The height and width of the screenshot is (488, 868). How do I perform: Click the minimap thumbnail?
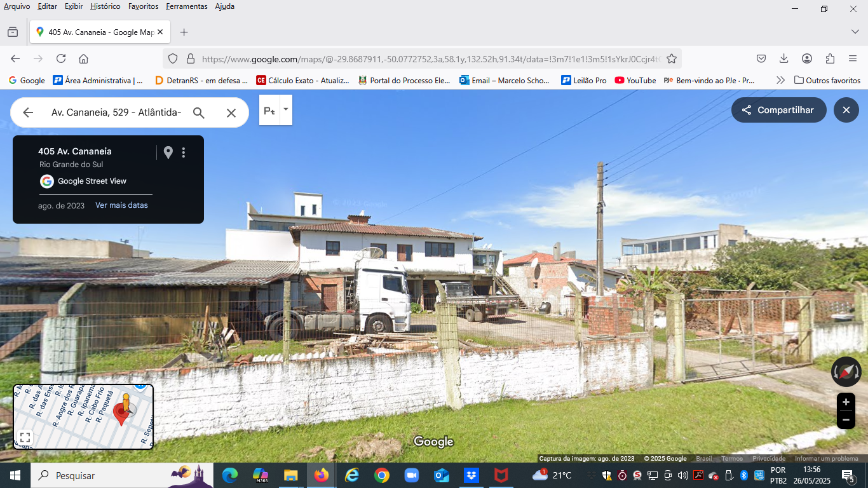click(x=83, y=417)
